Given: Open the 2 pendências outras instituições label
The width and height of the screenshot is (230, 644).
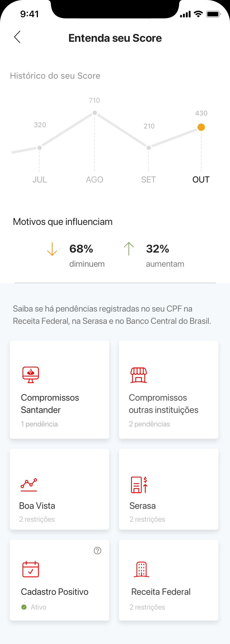Looking at the screenshot, I should [x=149, y=424].
